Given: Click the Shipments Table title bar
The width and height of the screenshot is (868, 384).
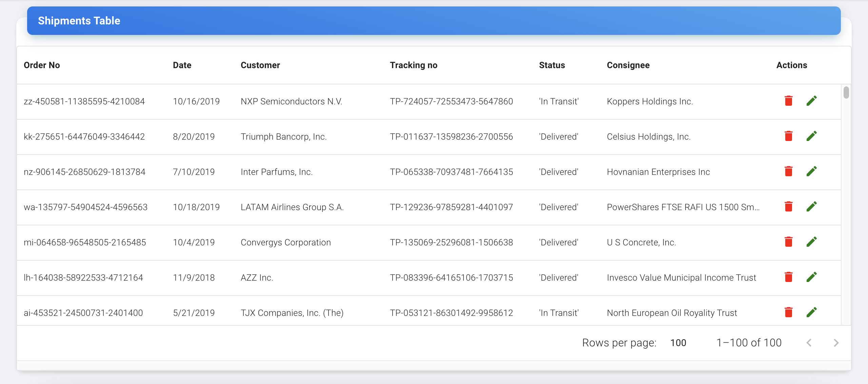Looking at the screenshot, I should pos(79,20).
